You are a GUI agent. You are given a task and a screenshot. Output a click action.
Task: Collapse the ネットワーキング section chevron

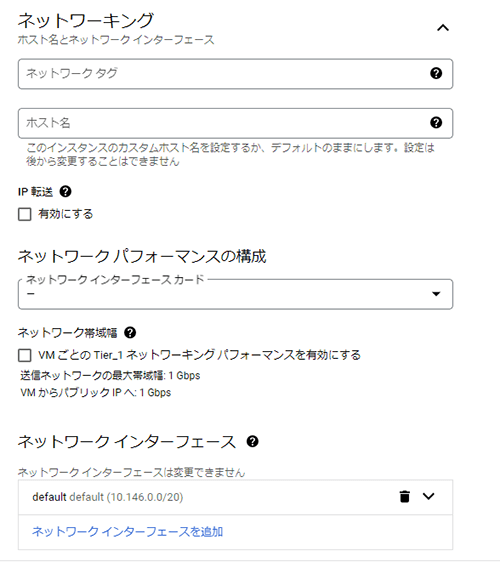443,28
